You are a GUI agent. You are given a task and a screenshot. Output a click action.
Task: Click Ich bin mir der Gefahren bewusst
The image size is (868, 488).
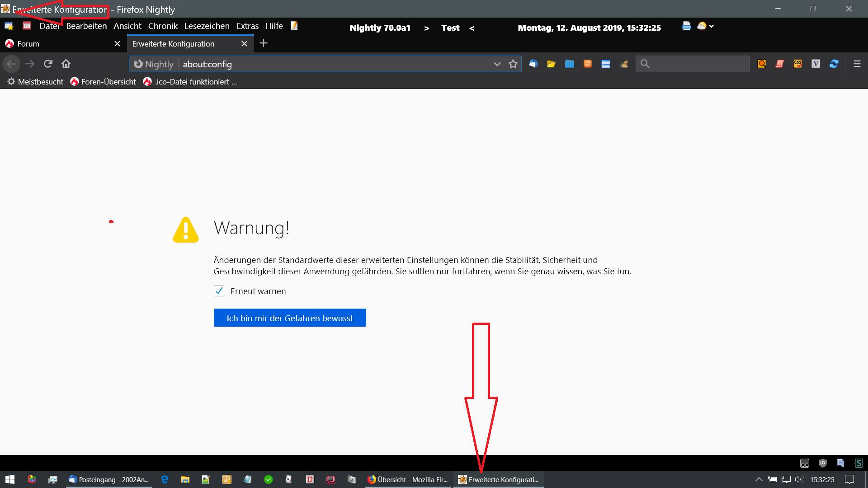tap(290, 318)
